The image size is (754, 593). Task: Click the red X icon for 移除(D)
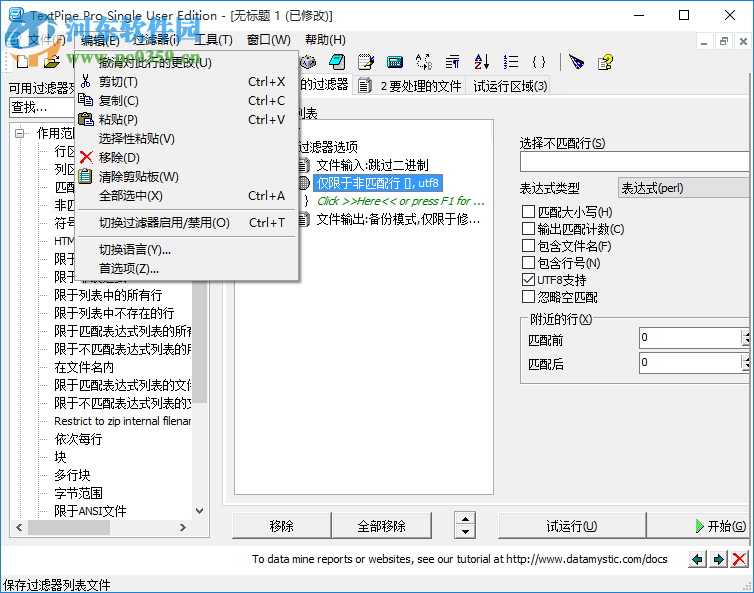coord(86,157)
